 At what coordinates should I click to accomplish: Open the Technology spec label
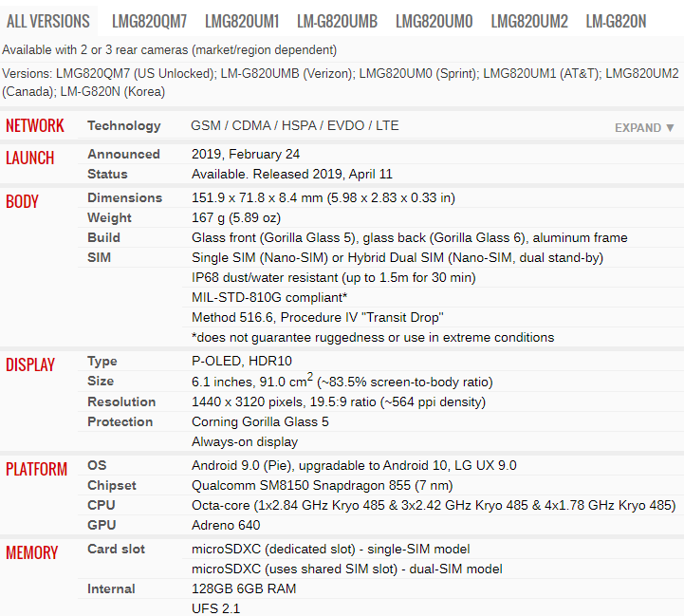click(x=124, y=125)
